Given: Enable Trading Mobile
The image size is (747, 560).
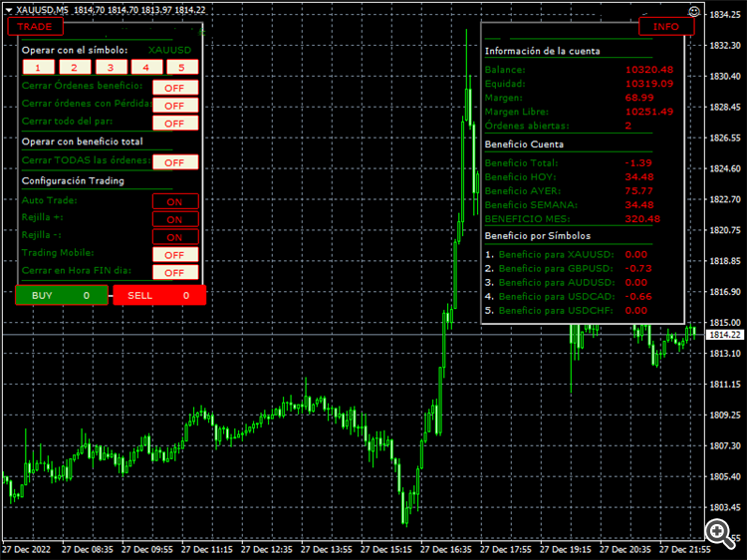Looking at the screenshot, I should pyautogui.click(x=175, y=254).
